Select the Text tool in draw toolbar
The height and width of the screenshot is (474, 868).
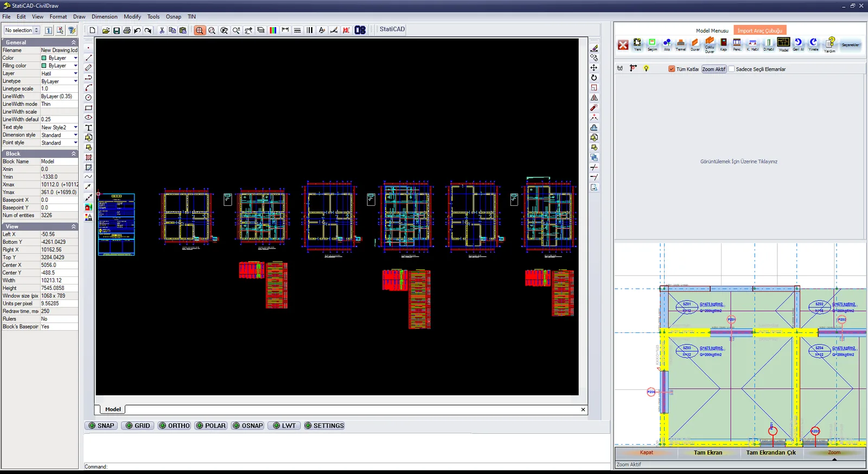coord(88,128)
